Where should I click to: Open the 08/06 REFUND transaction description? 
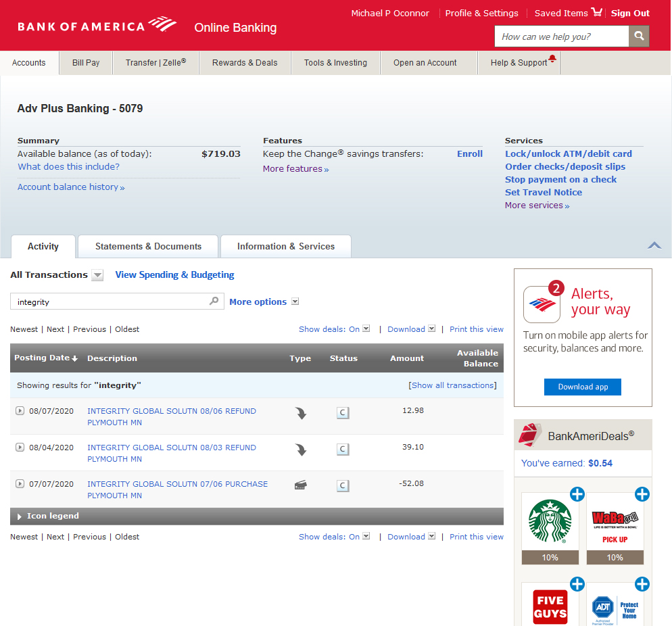point(172,416)
